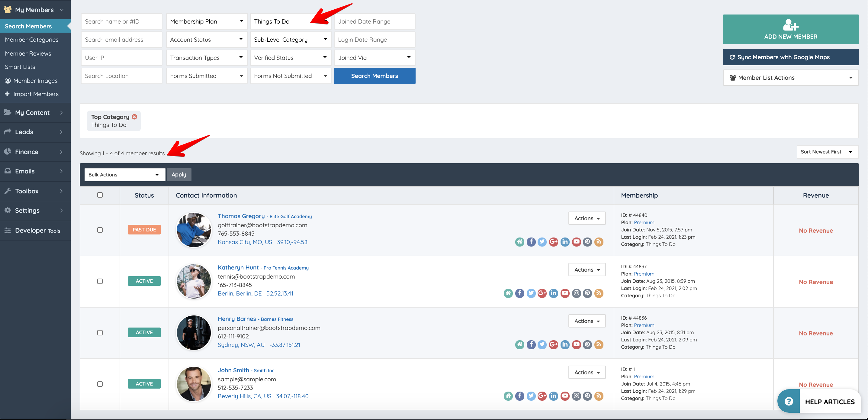Open the Help Articles question icon
868x420 pixels.
coord(789,401)
